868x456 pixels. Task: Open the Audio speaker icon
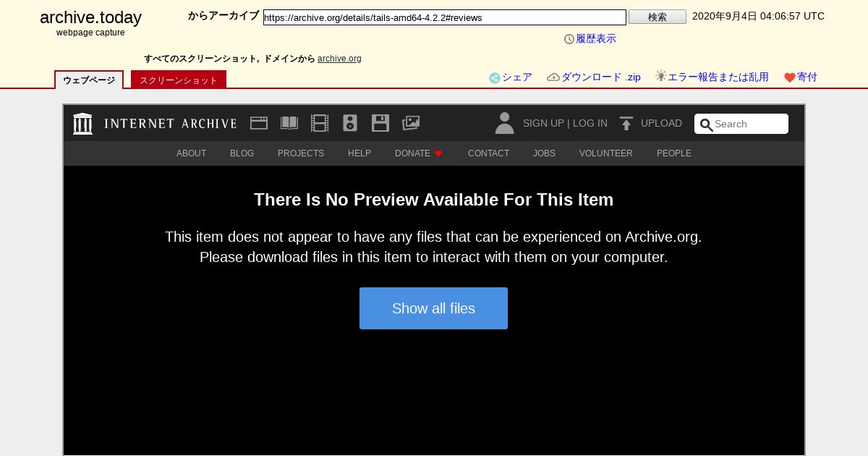coord(350,123)
